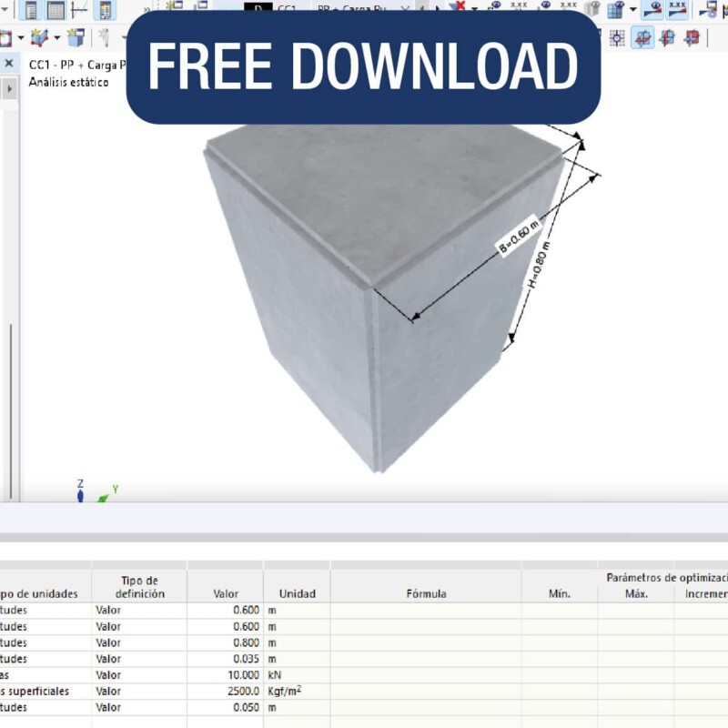Click the red filled work plane icon
This screenshot has width=728, height=728.
(692, 38)
